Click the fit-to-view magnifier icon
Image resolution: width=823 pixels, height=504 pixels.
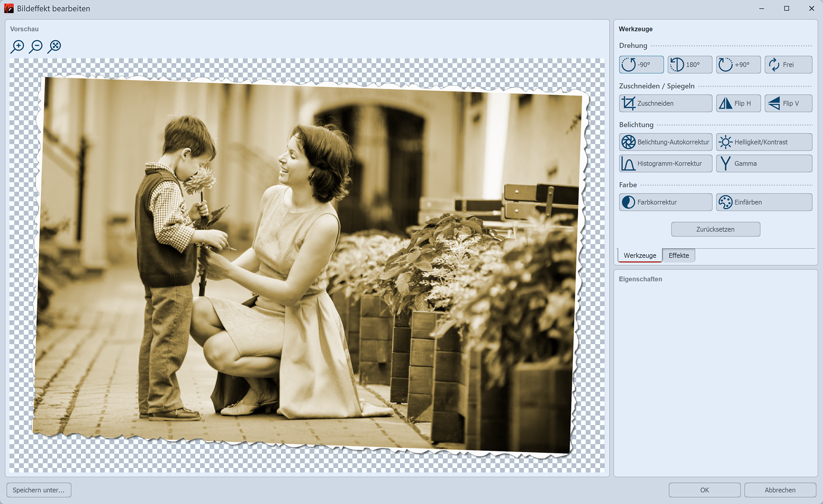click(54, 46)
